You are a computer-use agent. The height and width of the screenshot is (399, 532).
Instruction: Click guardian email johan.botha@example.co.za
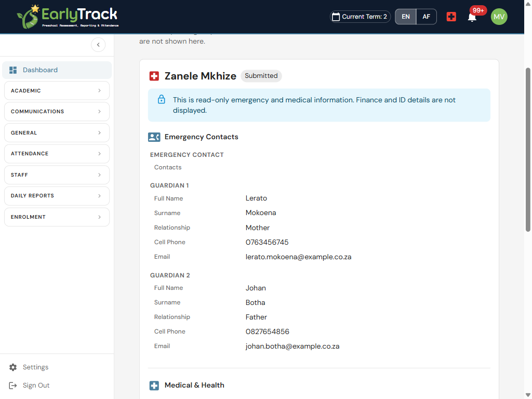click(x=292, y=346)
